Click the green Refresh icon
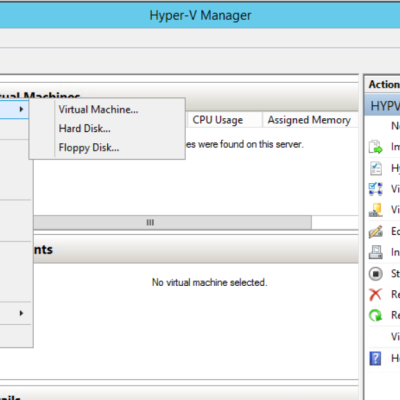The height and width of the screenshot is (400, 400). tap(376, 315)
